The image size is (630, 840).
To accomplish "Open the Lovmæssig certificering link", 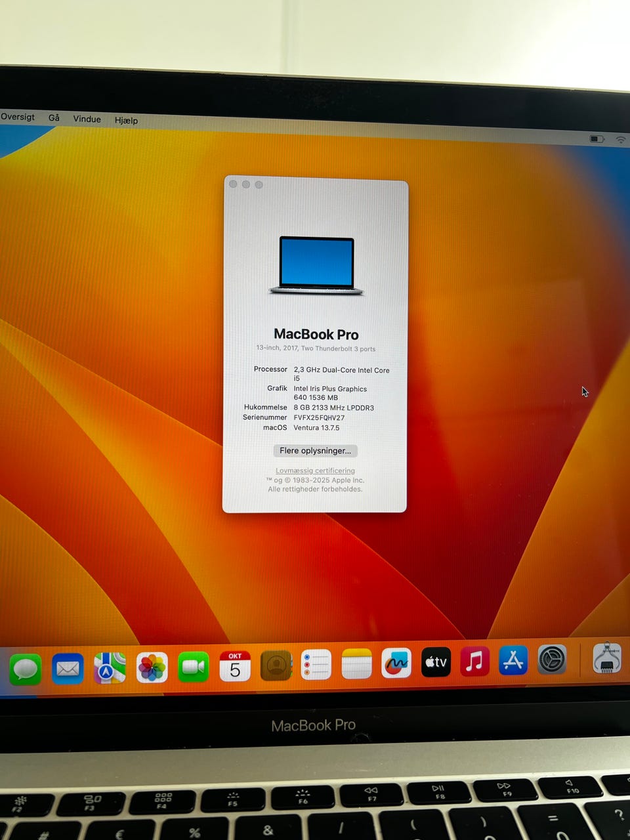I will coord(315,471).
